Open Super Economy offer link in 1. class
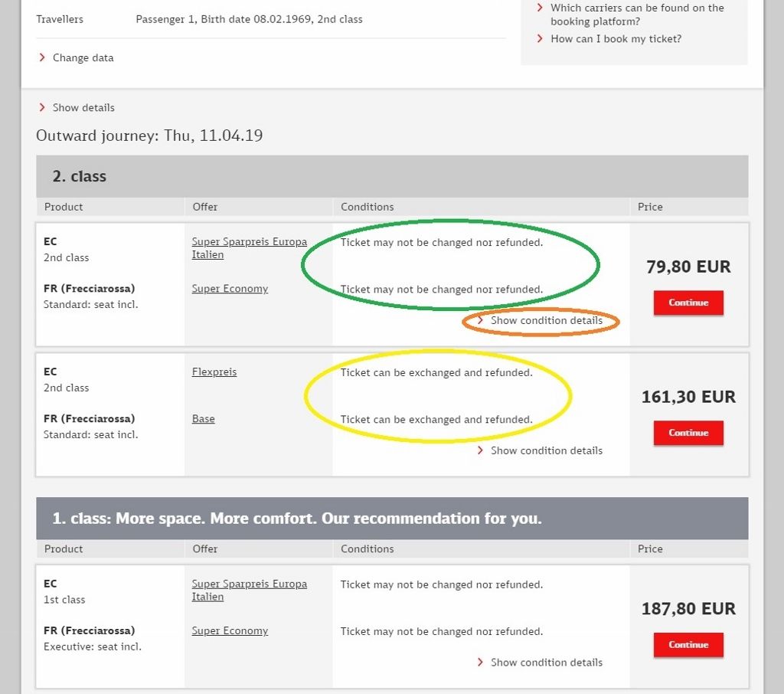This screenshot has height=694, width=784. (230, 631)
